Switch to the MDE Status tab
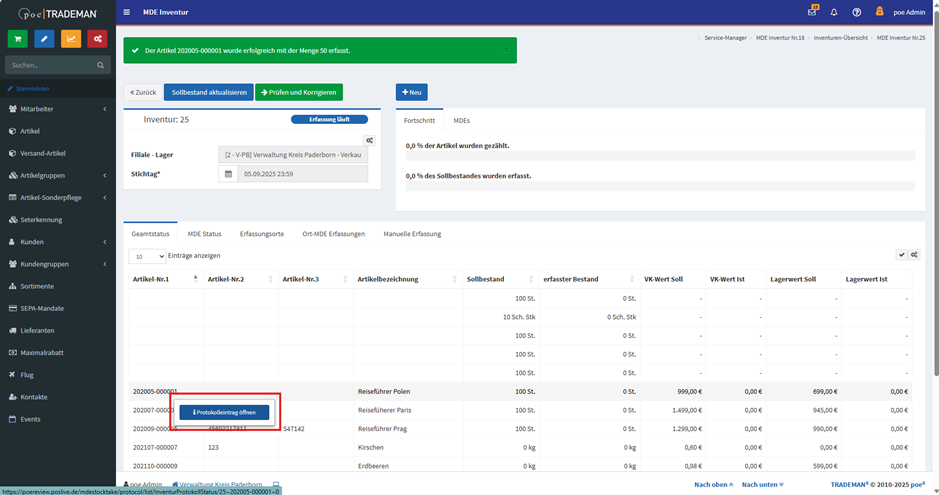 click(x=204, y=234)
